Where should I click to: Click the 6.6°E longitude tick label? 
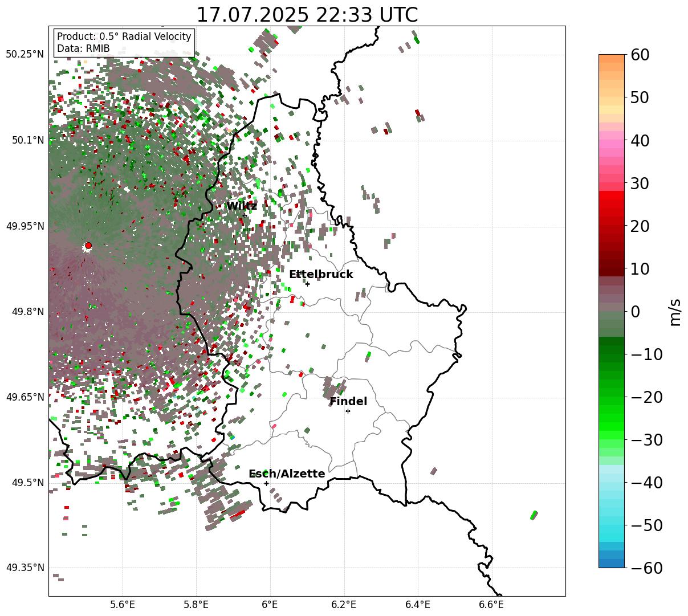pyautogui.click(x=492, y=605)
